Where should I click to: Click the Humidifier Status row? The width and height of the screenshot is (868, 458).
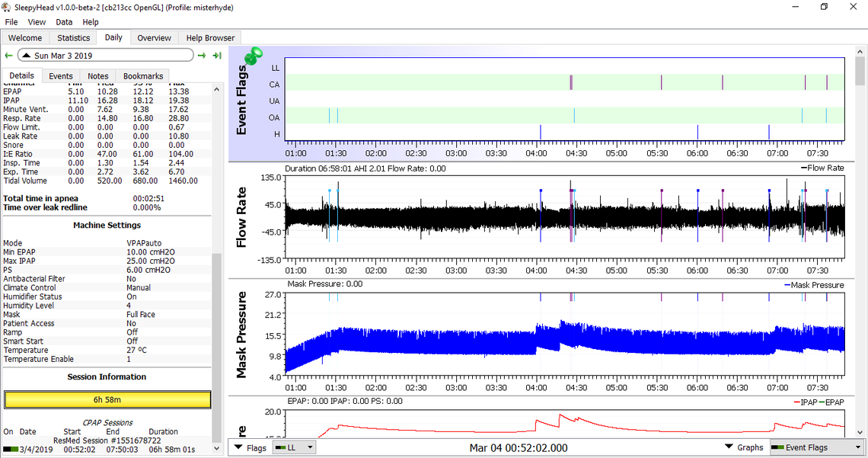click(107, 296)
